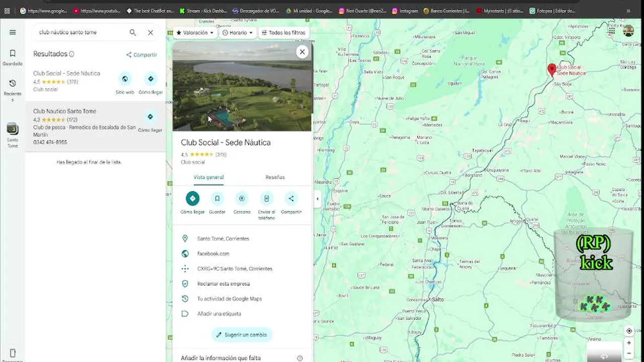Get directions to Club Social result in list
The height and width of the screenshot is (362, 644).
150,82
